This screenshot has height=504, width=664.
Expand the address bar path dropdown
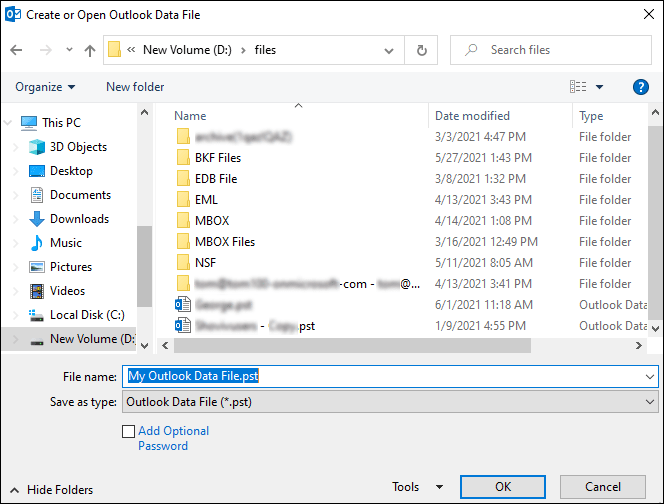tap(389, 51)
